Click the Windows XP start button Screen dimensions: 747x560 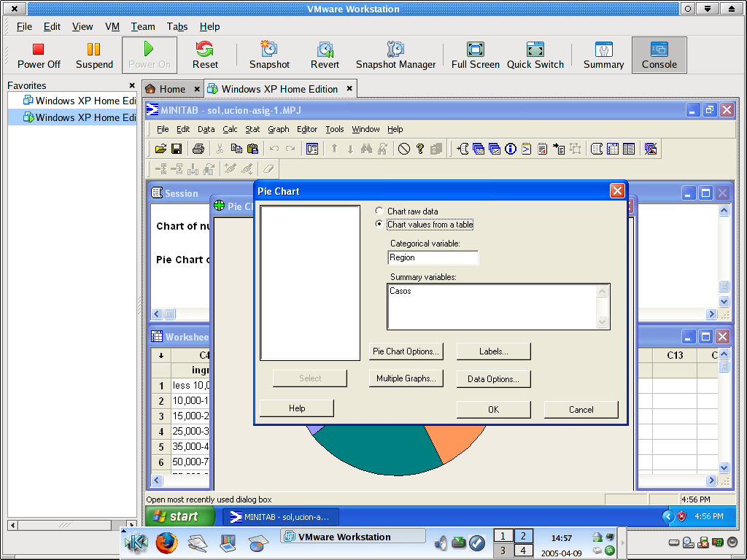pyautogui.click(x=181, y=517)
